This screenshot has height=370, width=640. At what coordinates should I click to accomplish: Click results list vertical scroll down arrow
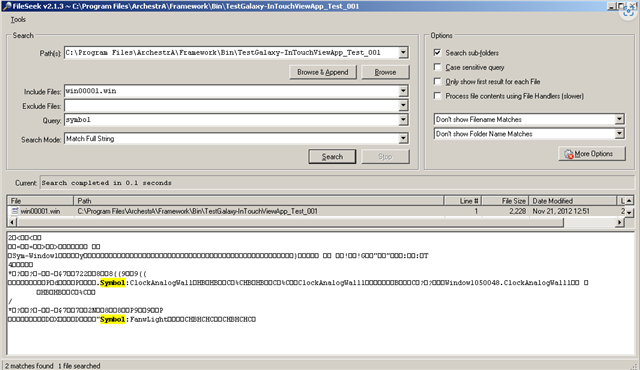click(x=629, y=212)
